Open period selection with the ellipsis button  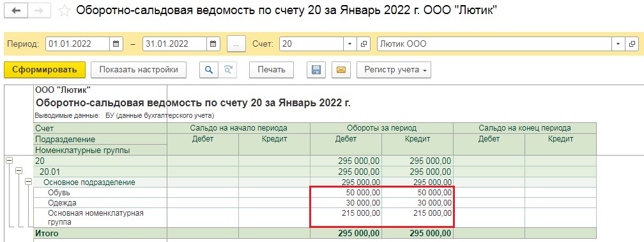pyautogui.click(x=236, y=44)
